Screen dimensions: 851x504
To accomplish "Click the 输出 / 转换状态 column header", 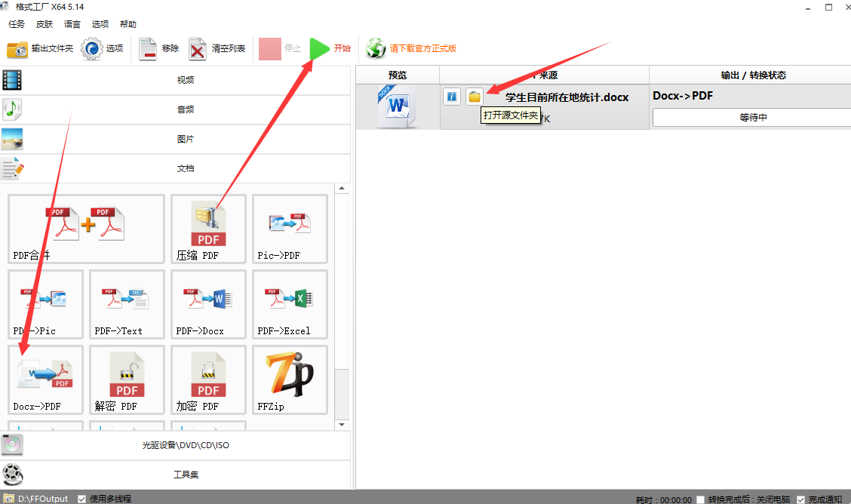I will (x=751, y=75).
